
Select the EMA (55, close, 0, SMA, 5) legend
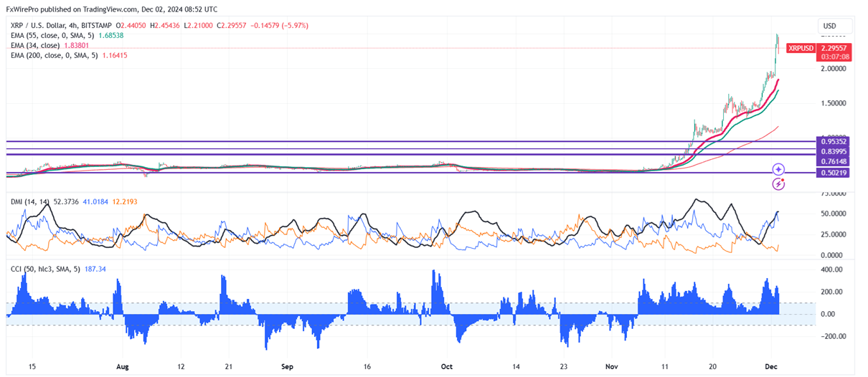(x=52, y=34)
